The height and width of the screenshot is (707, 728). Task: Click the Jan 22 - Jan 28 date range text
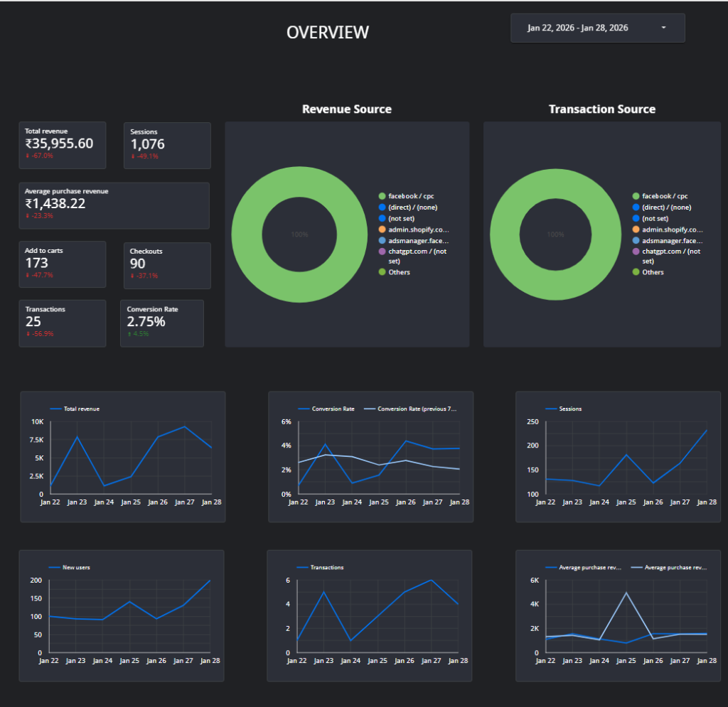point(577,28)
